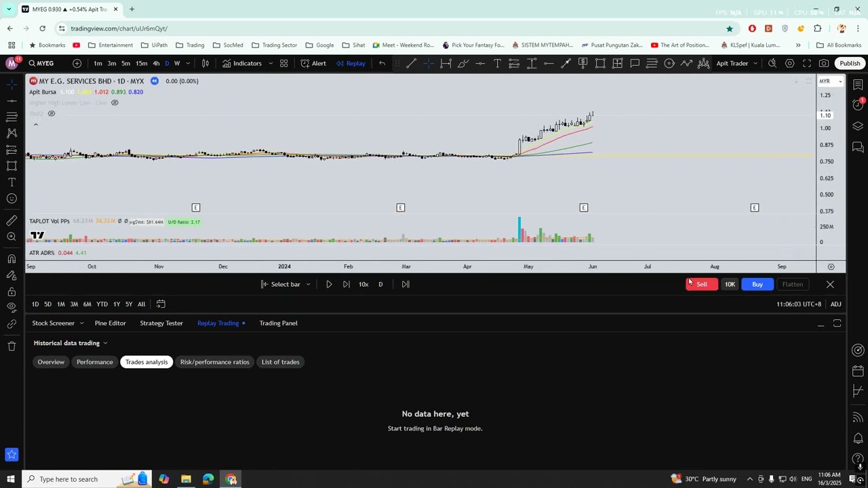Toggle Bar Replay mode
This screenshot has height=488, width=868.
[351, 63]
